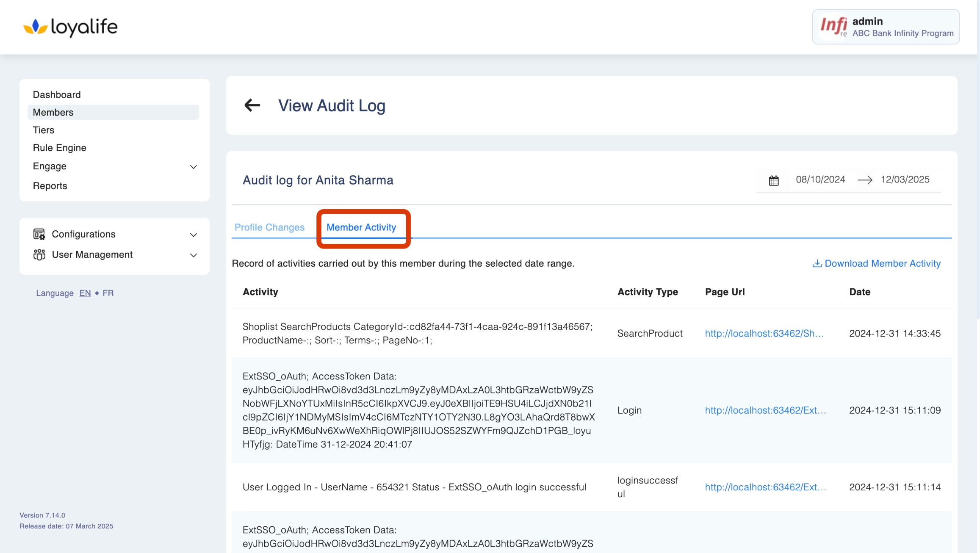Edit the start date 08/10/2024 field
980x553 pixels.
pyautogui.click(x=820, y=180)
